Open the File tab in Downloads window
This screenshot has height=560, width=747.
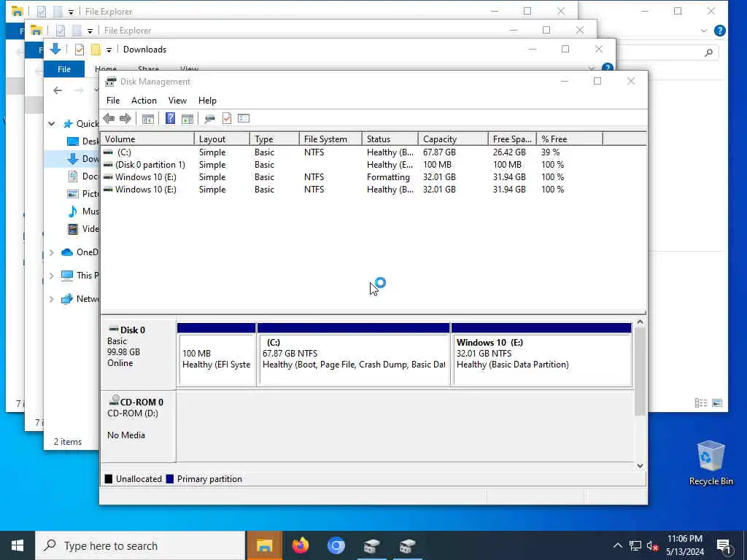pos(64,69)
